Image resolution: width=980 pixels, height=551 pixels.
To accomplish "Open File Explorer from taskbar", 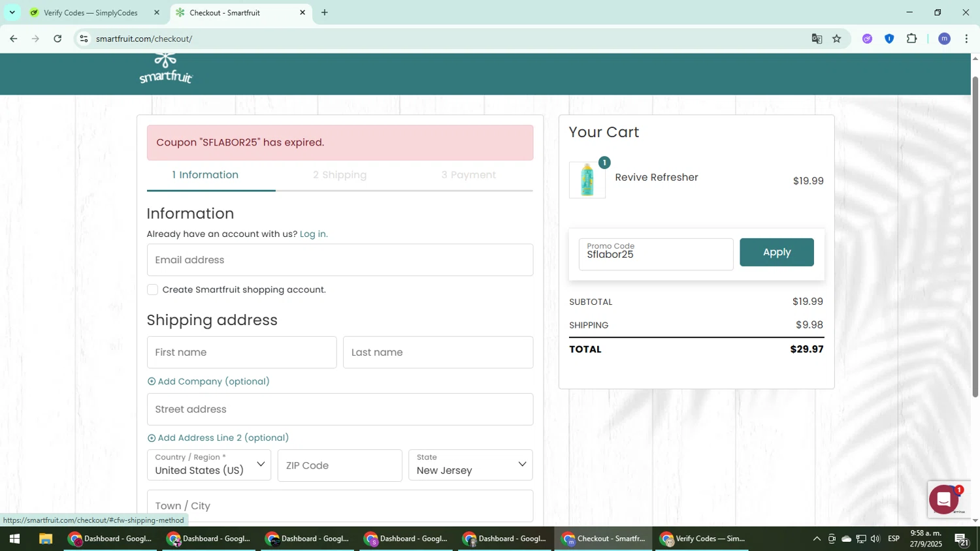I will coord(45,539).
